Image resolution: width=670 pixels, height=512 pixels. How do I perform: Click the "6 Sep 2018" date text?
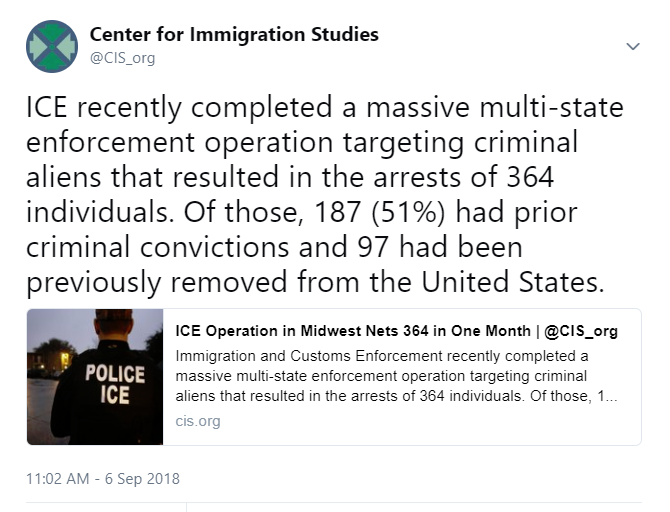pos(142,479)
